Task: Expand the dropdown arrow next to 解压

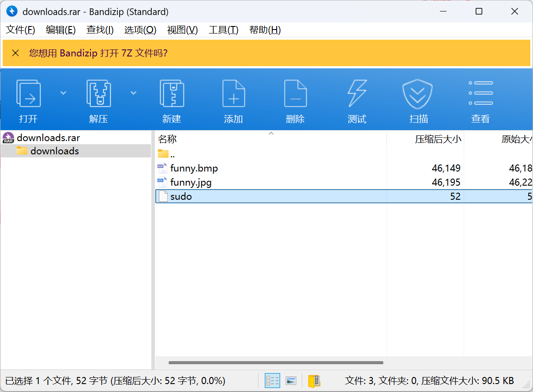Action: (x=133, y=93)
